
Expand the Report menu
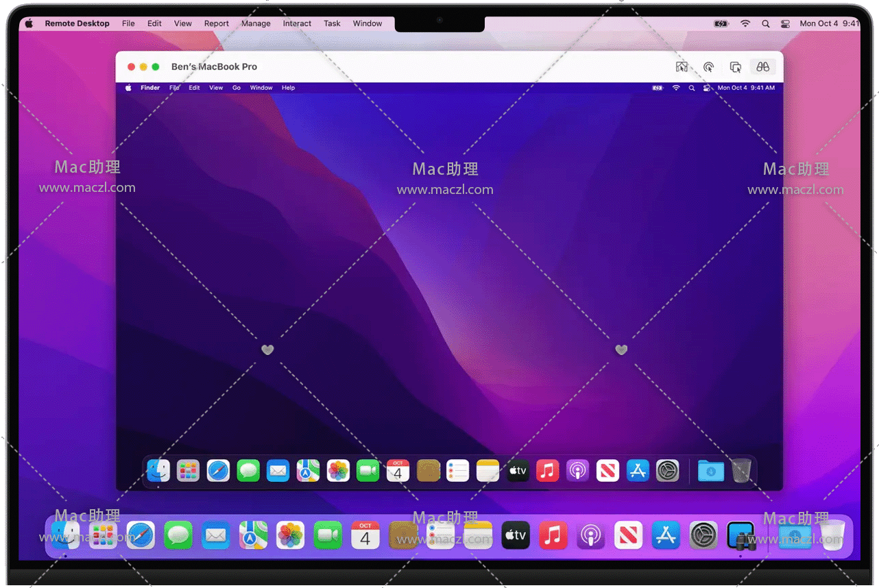point(217,23)
